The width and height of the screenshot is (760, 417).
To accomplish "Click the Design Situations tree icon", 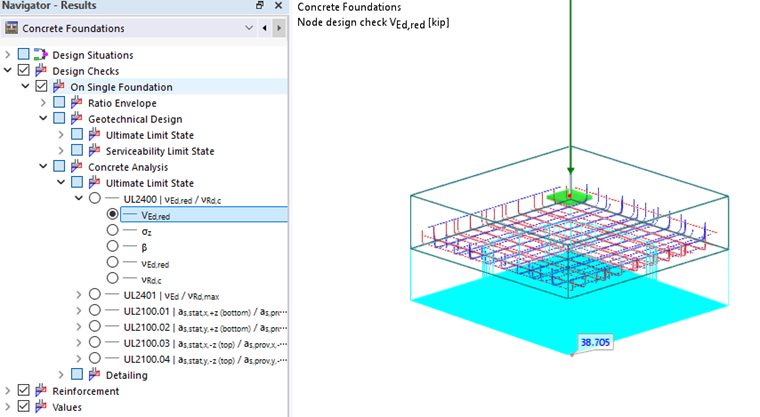I will coord(41,54).
